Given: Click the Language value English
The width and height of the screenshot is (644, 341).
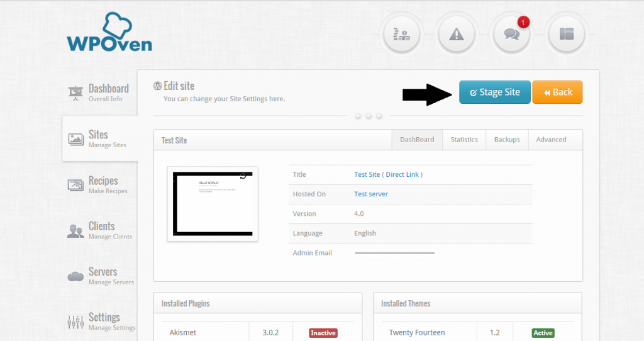Looking at the screenshot, I should tap(365, 233).
